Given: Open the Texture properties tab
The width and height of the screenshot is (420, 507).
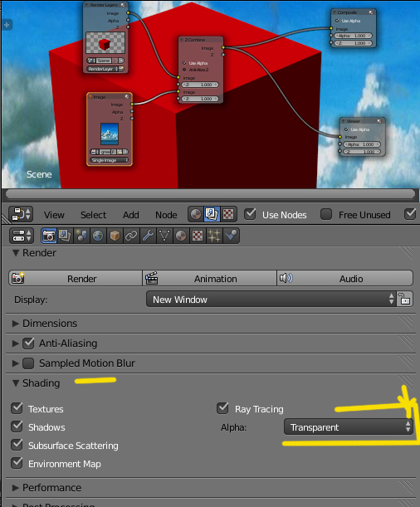Looking at the screenshot, I should [198, 236].
